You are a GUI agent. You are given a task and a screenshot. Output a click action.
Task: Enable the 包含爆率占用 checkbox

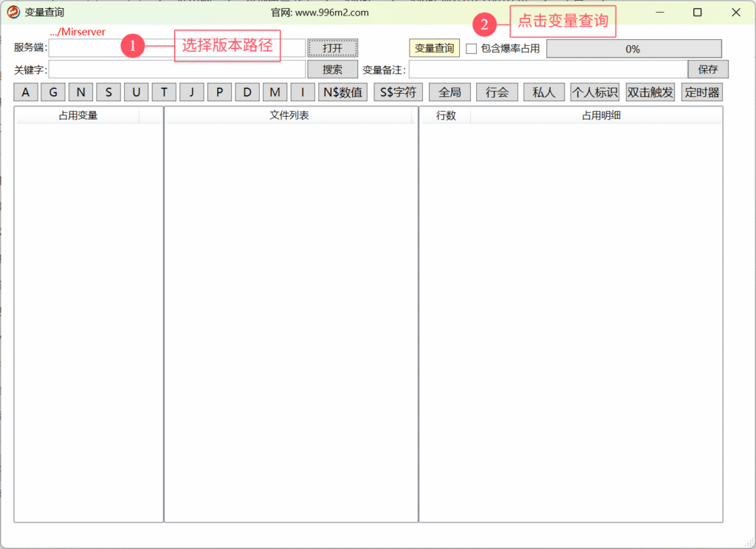[x=471, y=49]
